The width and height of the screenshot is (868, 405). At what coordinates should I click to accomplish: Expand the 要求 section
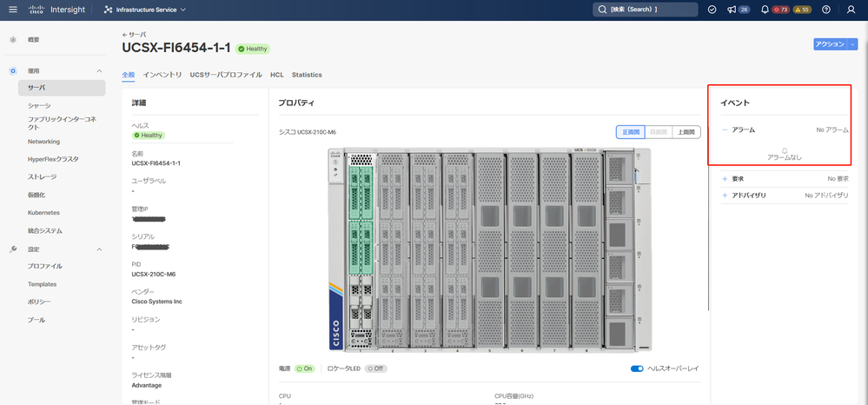[725, 179]
